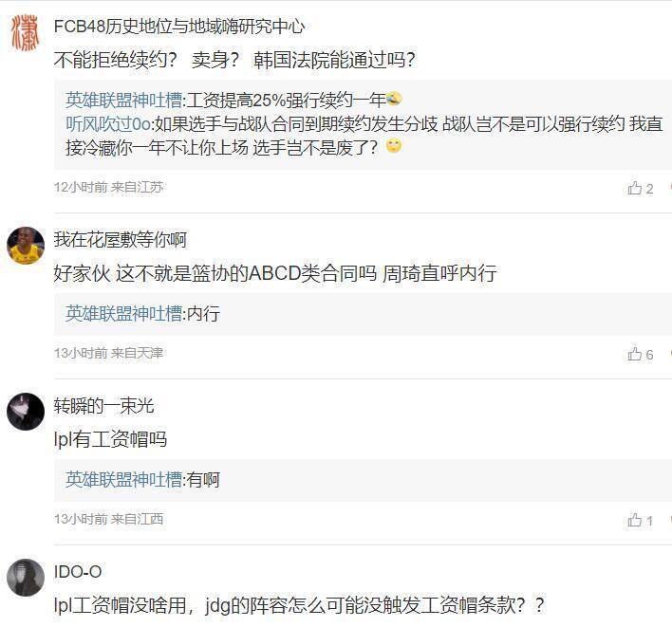Click the comment text lpl有工资帽吗

110,439
